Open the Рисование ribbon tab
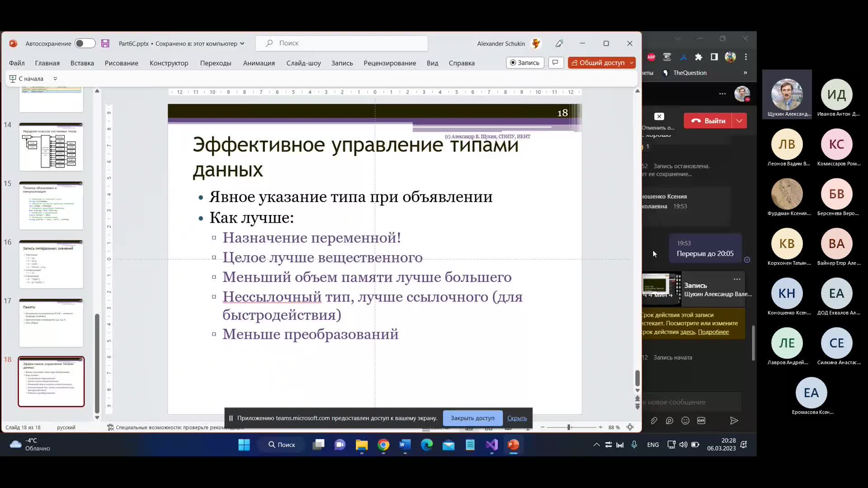The width and height of the screenshot is (868, 488). click(x=122, y=63)
